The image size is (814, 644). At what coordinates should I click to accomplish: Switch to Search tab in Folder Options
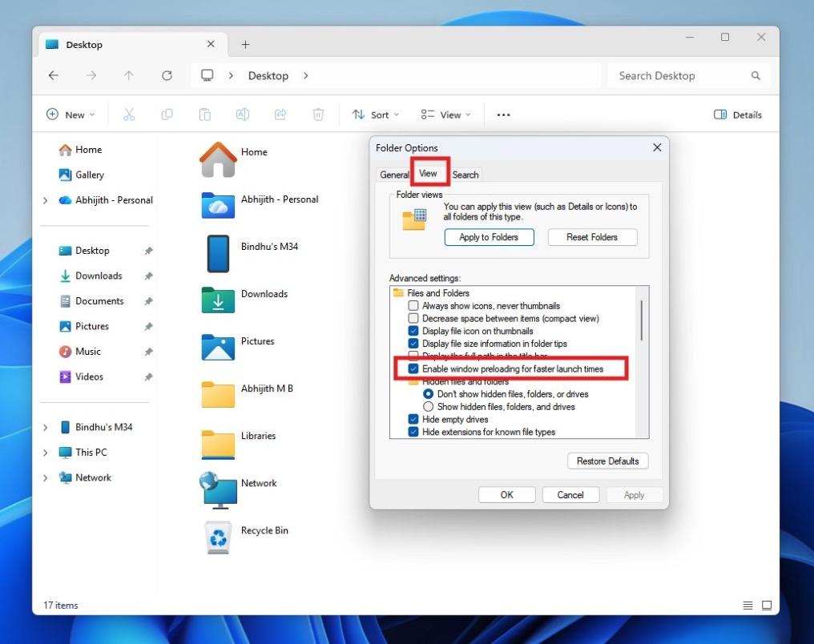point(465,175)
